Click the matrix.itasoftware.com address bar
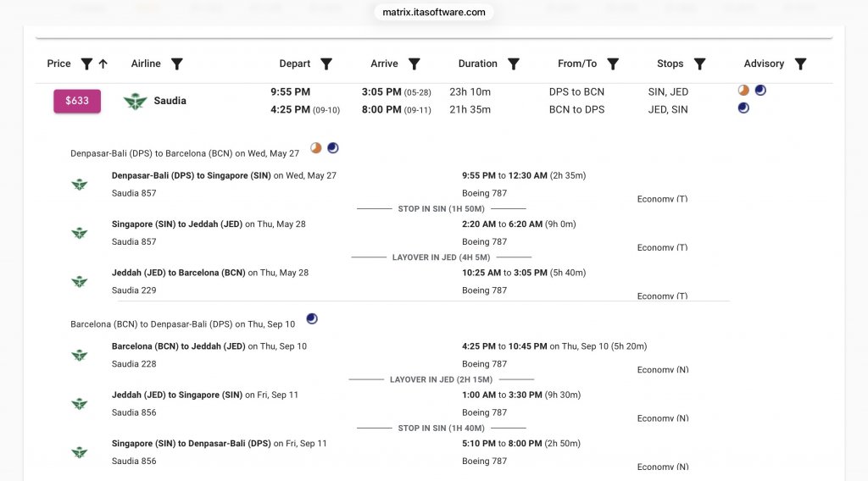Image resolution: width=868 pixels, height=481 pixels. point(434,12)
